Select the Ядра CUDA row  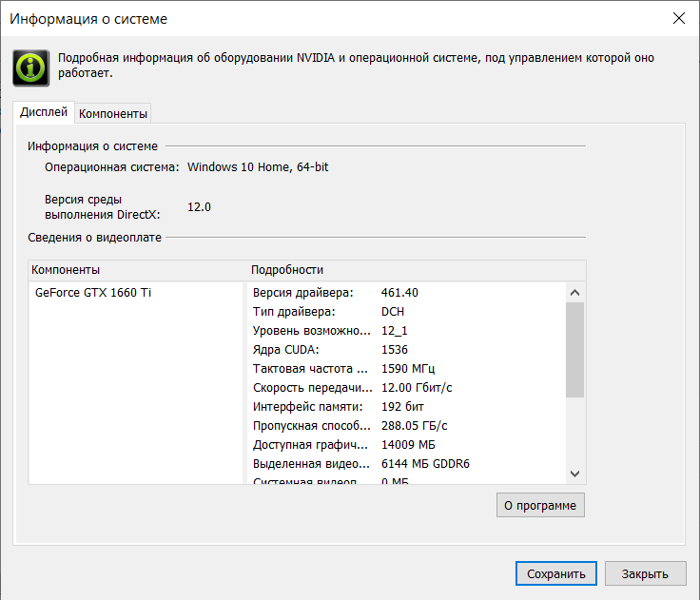pyautogui.click(x=406, y=350)
